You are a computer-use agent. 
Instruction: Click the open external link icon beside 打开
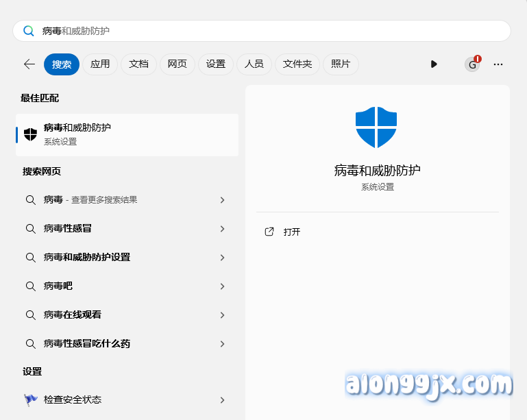(269, 232)
